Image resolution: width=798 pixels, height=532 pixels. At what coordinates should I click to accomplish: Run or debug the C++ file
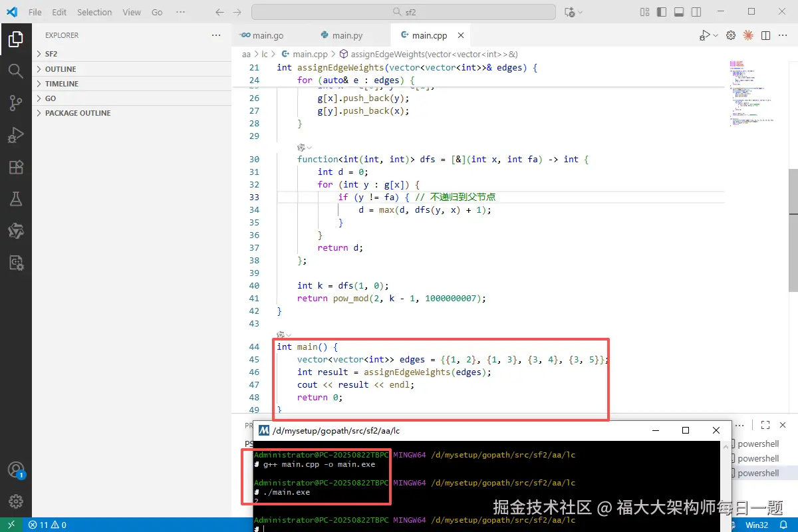704,35
